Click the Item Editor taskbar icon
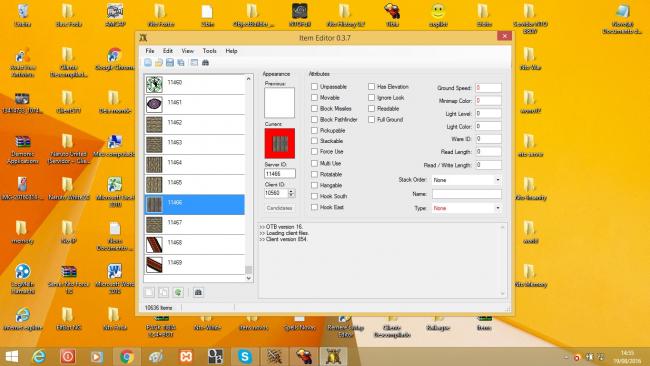Image resolution: width=650 pixels, height=366 pixels. pyautogui.click(x=333, y=356)
